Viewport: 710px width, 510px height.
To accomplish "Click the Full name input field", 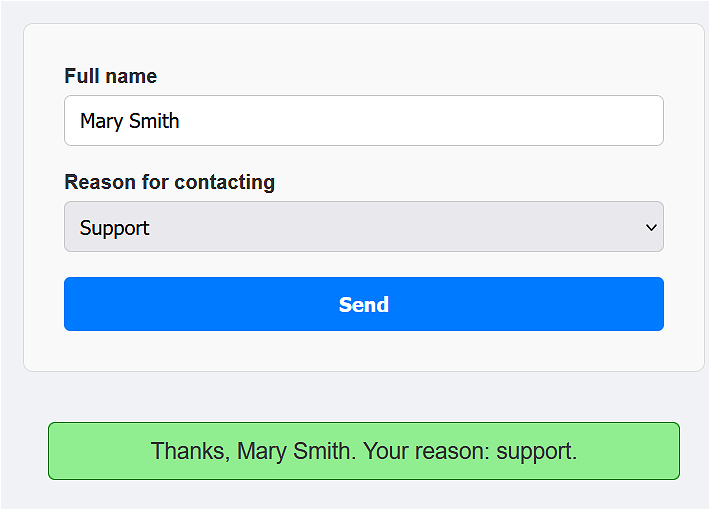I will coord(363,121).
